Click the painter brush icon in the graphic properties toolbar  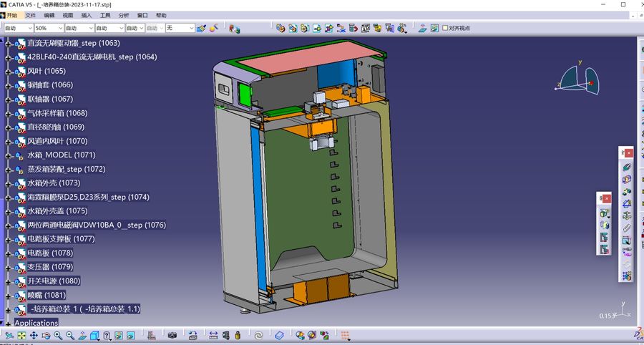[201, 28]
